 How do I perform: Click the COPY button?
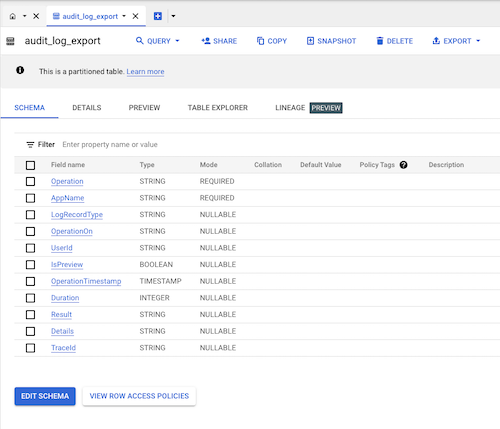click(x=272, y=41)
